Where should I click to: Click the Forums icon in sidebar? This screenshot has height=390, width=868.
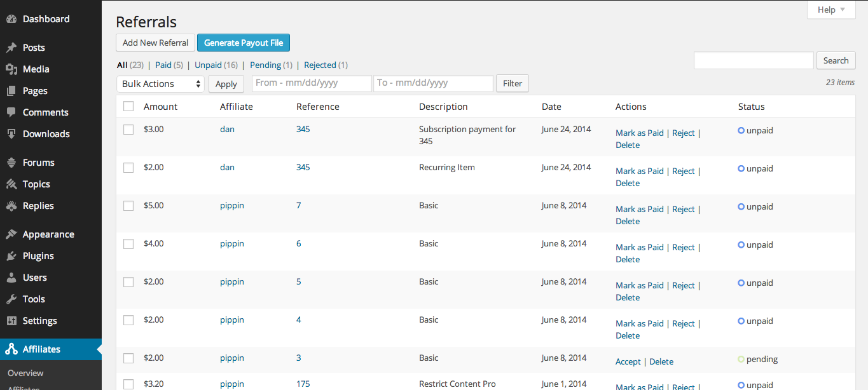pyautogui.click(x=11, y=163)
